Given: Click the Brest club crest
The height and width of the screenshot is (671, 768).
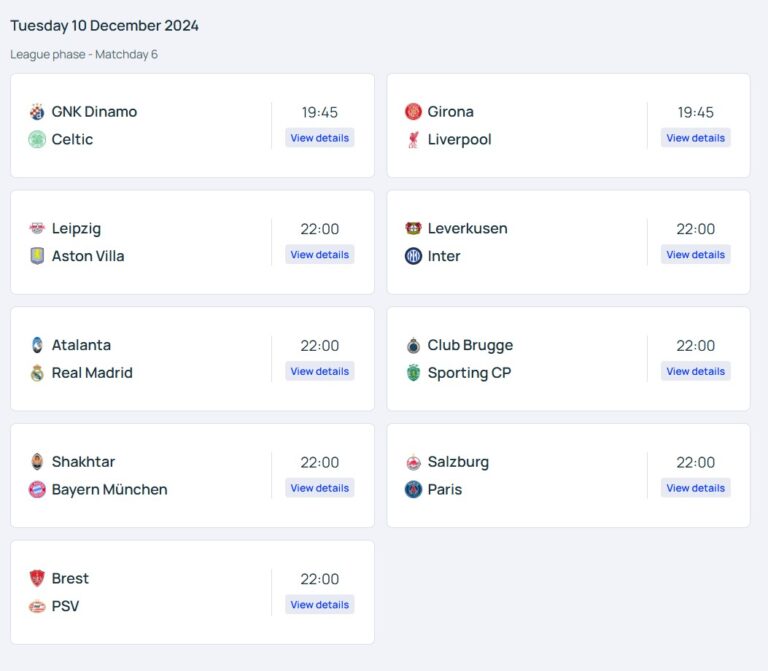Looking at the screenshot, I should tap(37, 578).
